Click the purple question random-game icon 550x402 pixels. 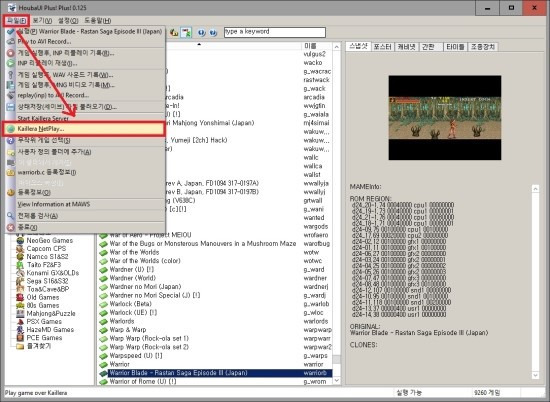click(x=11, y=140)
